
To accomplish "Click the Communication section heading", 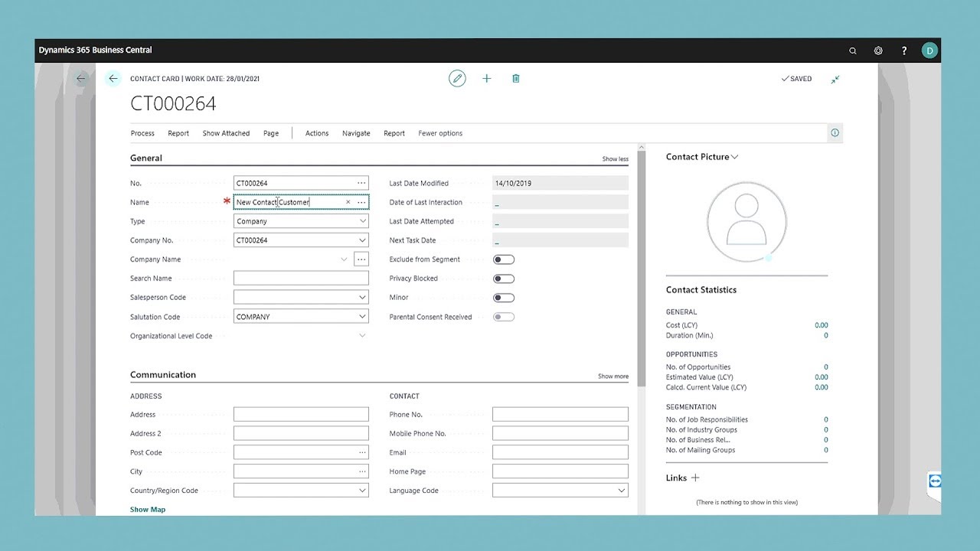I will click(163, 375).
